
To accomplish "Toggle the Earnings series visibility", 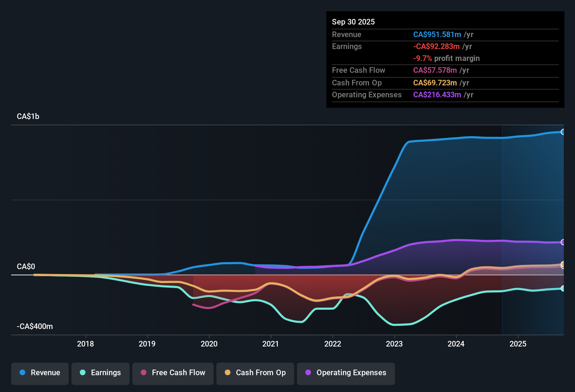I will coord(100,373).
